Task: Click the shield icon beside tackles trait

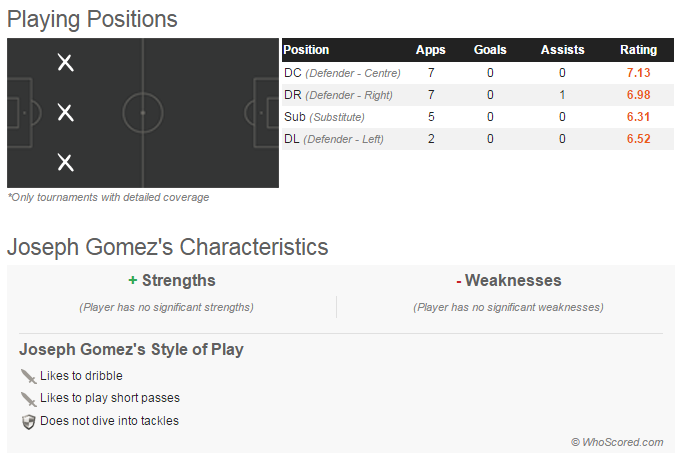Action: tap(28, 422)
